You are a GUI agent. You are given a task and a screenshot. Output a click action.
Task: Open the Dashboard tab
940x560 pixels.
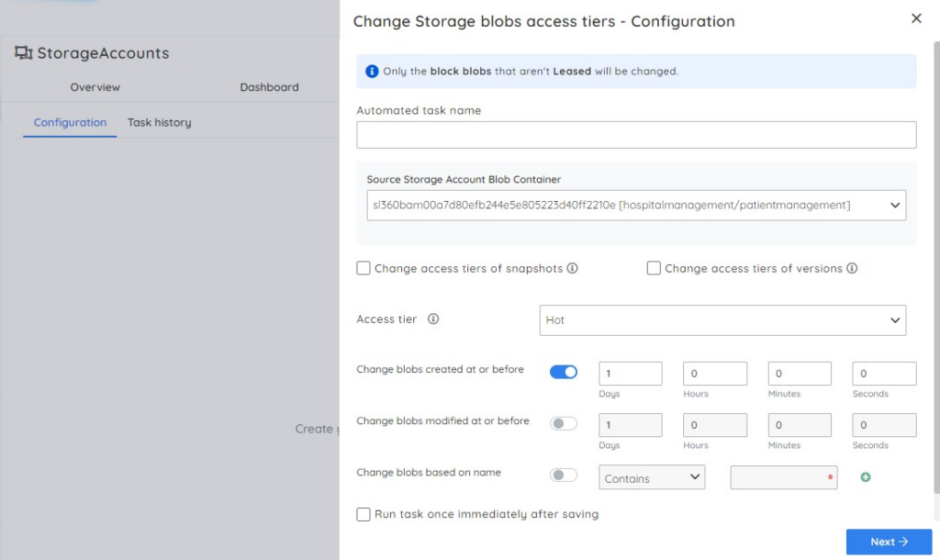[269, 87]
